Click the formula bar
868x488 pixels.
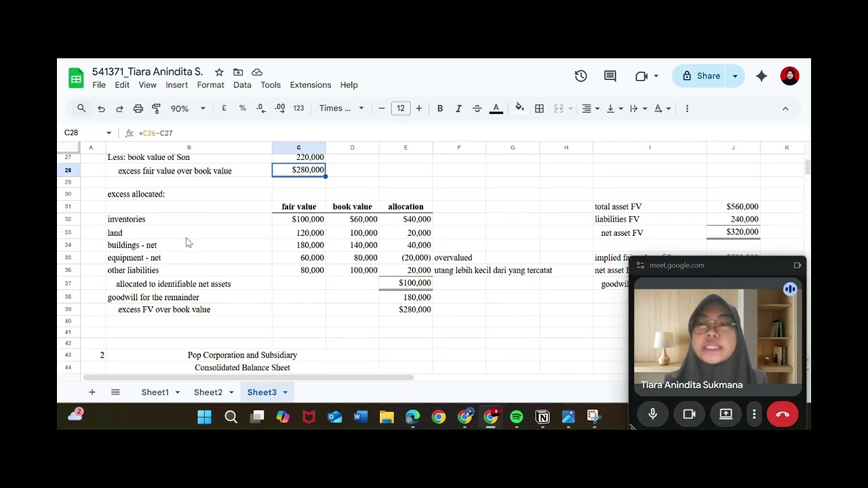[x=468, y=133]
